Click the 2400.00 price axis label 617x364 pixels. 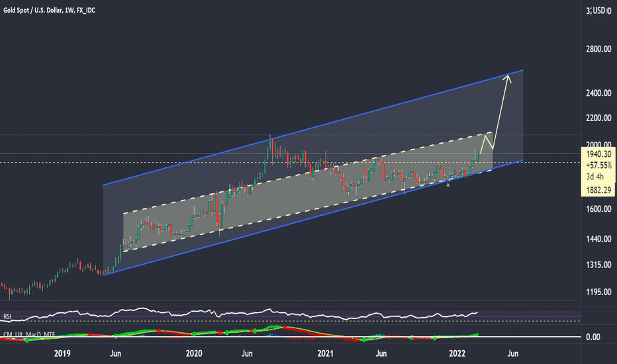598,93
